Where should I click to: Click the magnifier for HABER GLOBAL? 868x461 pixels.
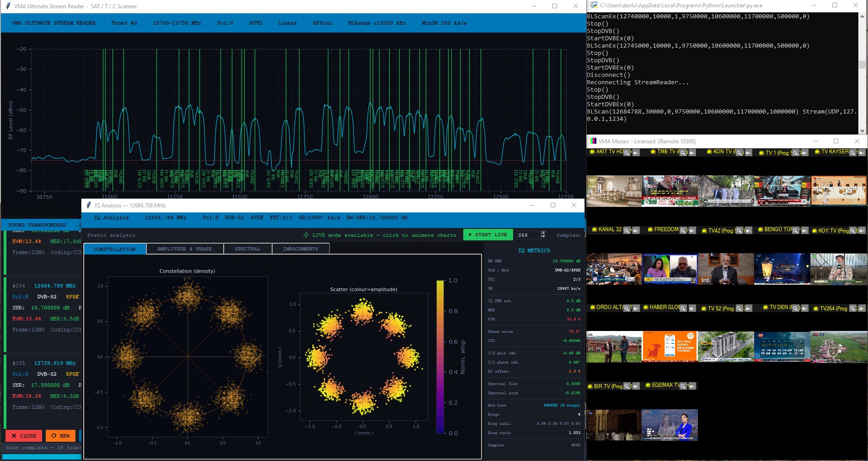[683, 309]
